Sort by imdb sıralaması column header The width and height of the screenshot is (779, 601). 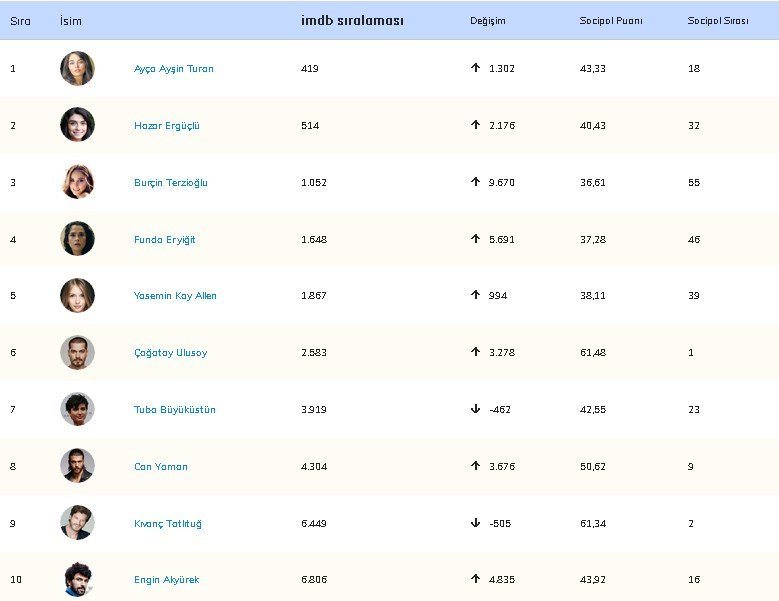tap(352, 21)
